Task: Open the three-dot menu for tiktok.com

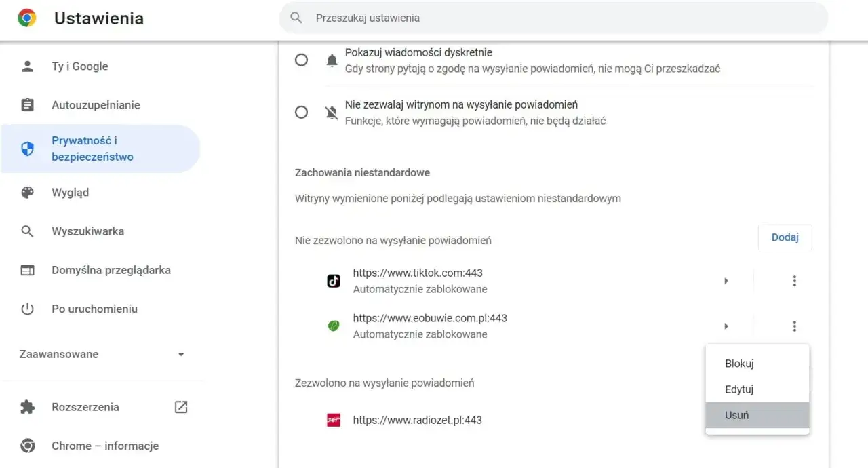Action: tap(794, 280)
